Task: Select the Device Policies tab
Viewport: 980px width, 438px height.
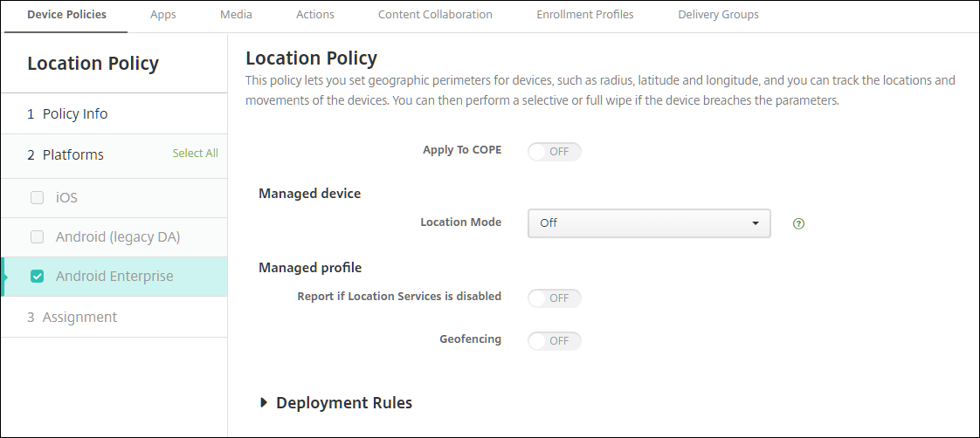Action: point(66,15)
